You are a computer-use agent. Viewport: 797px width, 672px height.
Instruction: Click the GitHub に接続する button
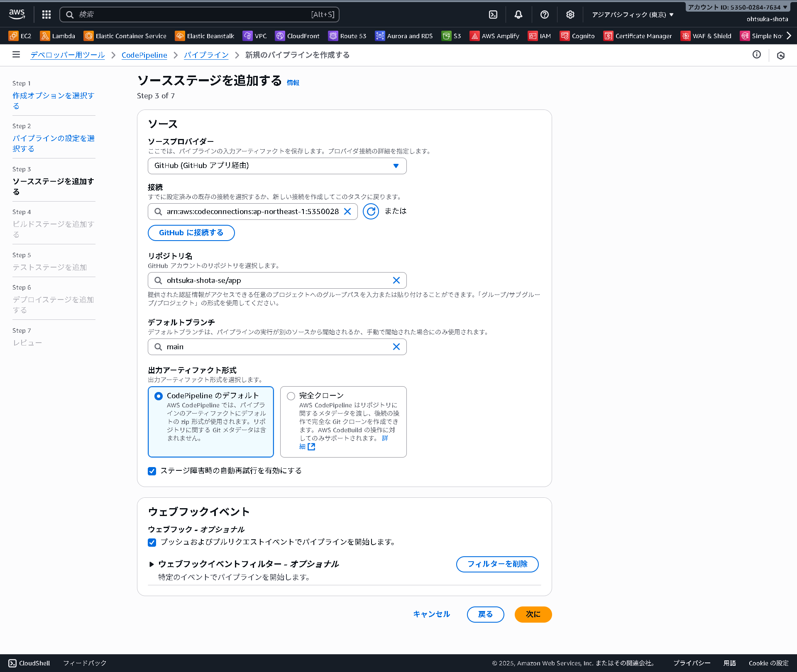[191, 233]
